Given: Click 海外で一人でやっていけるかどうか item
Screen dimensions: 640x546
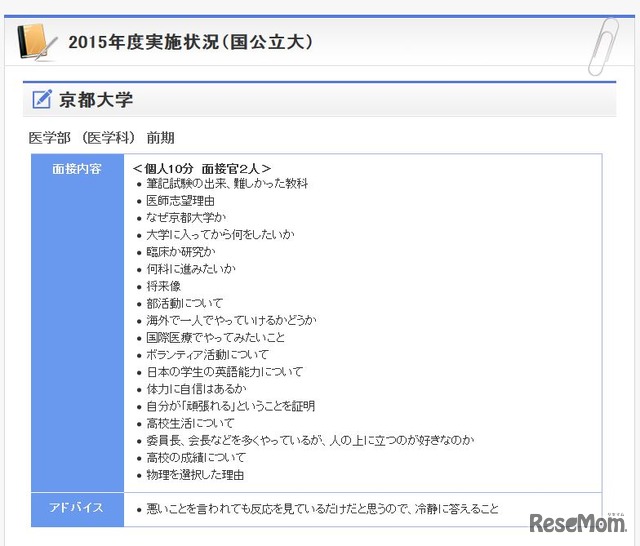Looking at the screenshot, I should point(231,320).
